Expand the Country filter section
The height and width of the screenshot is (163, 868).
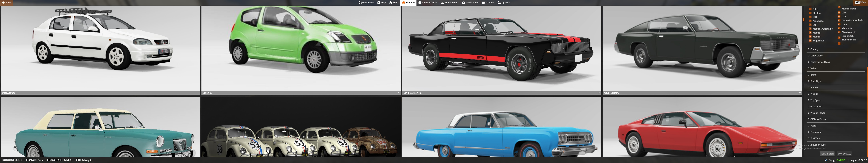(x=836, y=49)
